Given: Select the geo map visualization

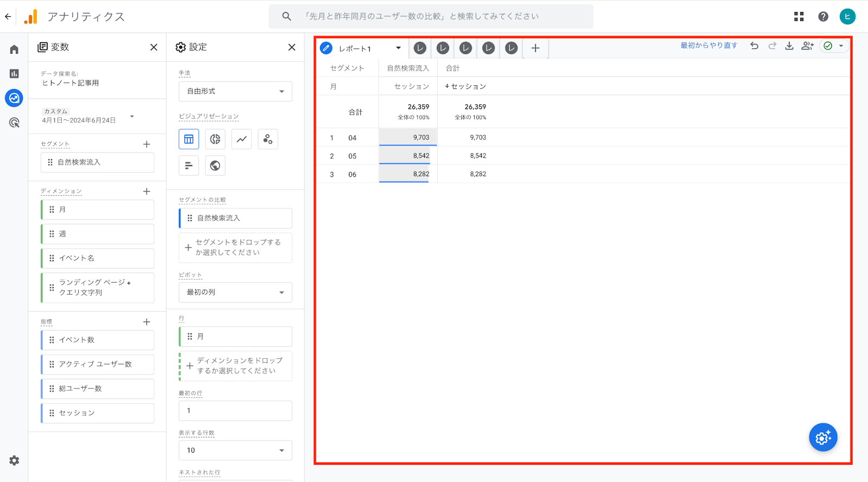Looking at the screenshot, I should click(215, 166).
